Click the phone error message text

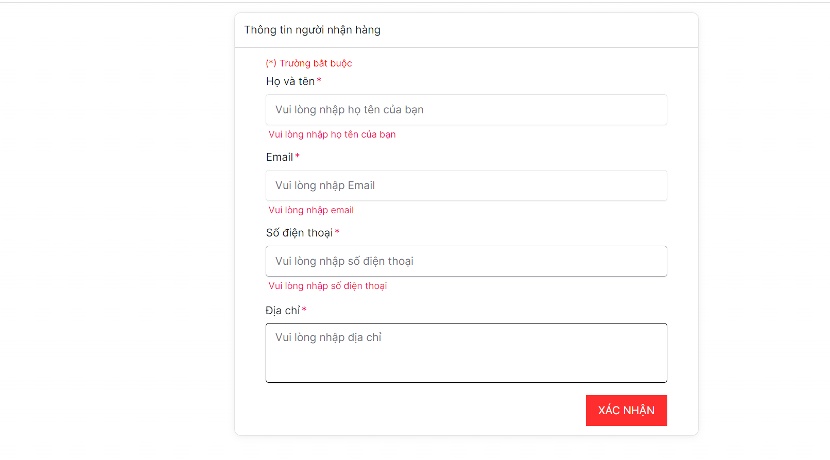click(x=328, y=286)
